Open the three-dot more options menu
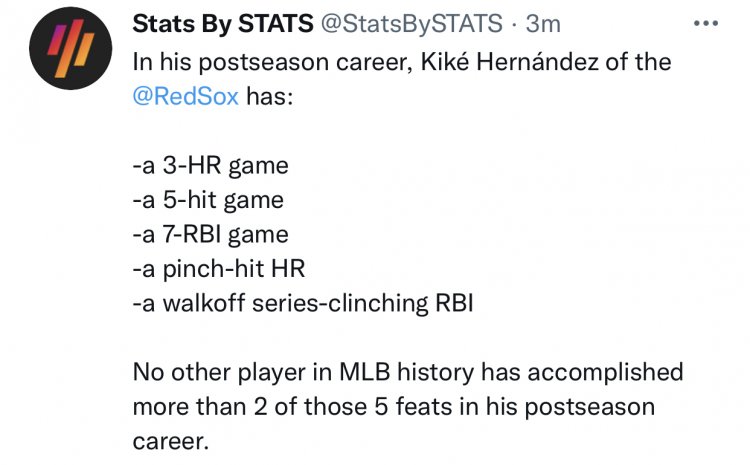Screen dimensions: 750x465 (x=706, y=23)
